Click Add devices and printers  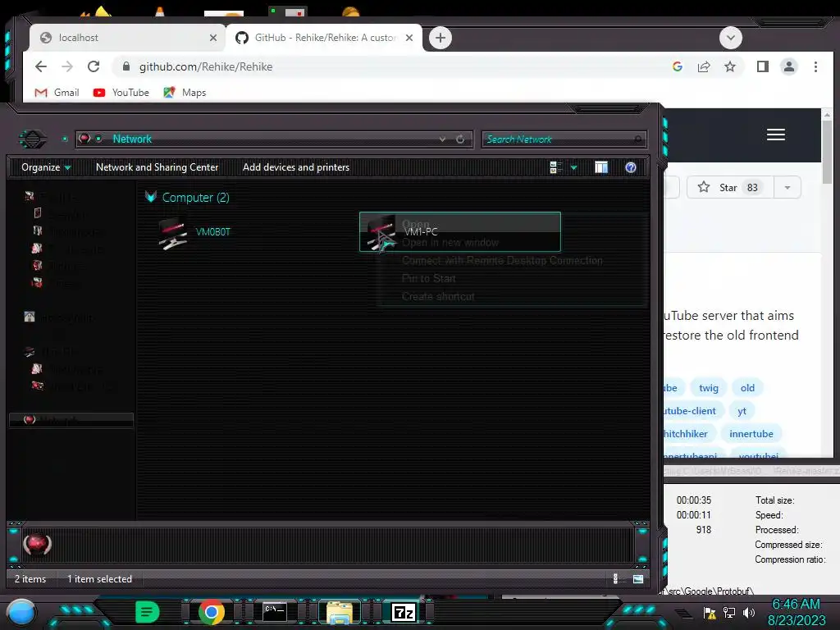[x=295, y=167]
